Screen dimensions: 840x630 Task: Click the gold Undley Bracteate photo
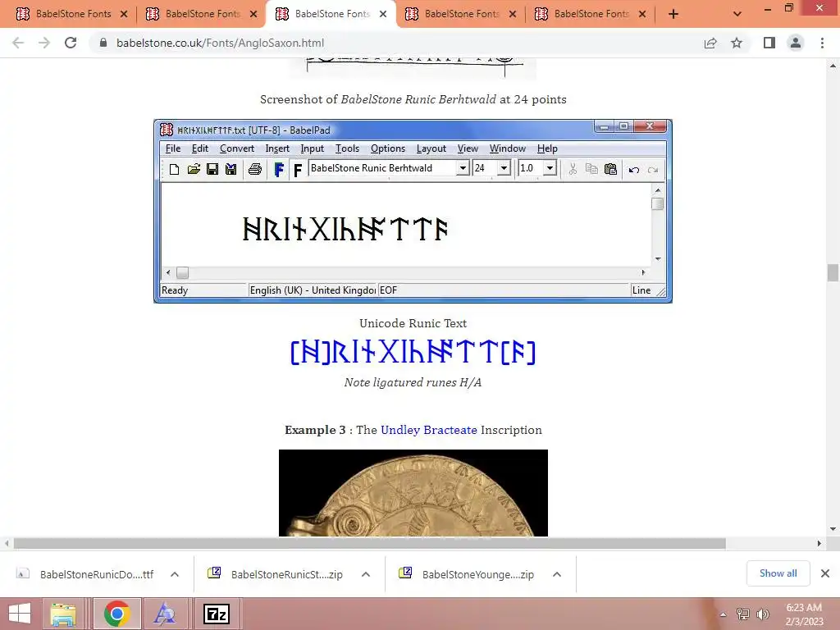[x=413, y=493]
